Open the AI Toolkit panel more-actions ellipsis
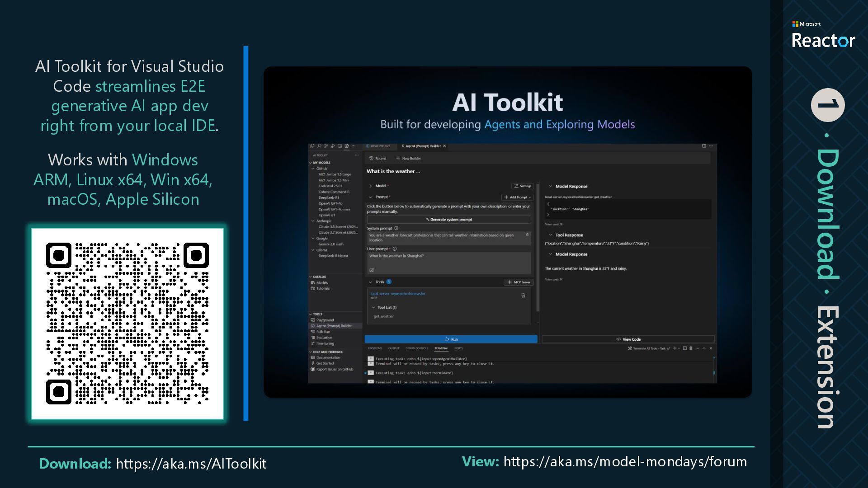 click(x=357, y=155)
